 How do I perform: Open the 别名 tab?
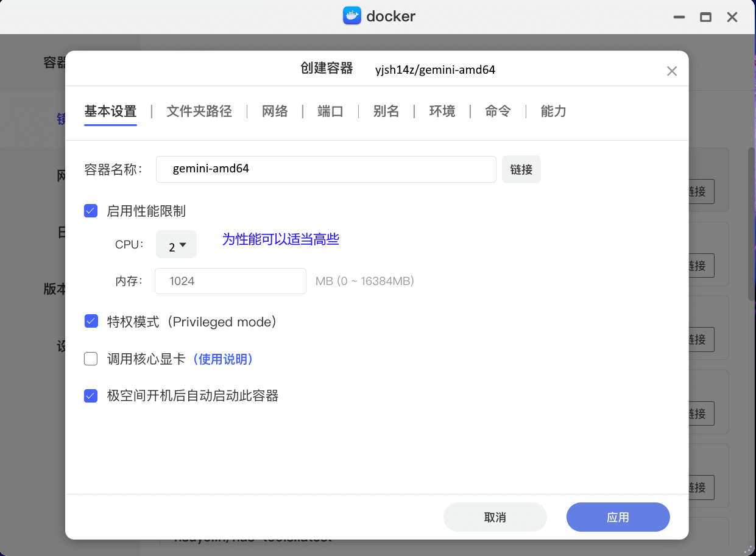click(386, 111)
